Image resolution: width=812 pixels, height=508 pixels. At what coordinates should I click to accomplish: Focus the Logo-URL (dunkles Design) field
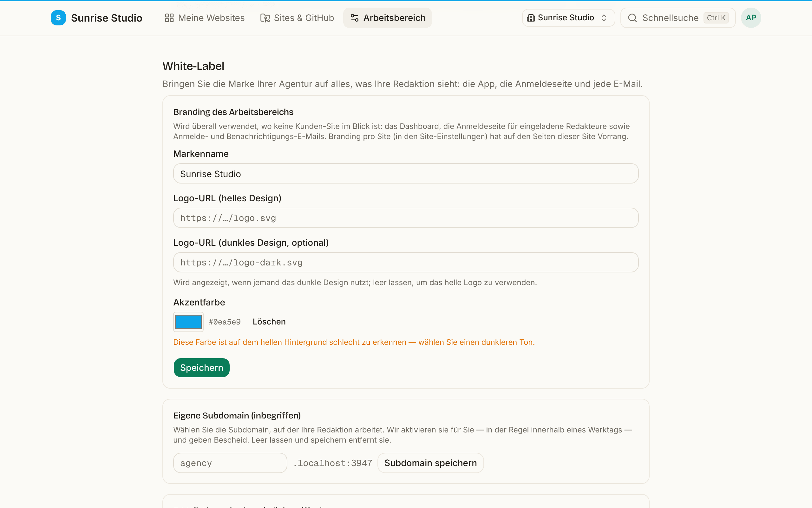tap(406, 262)
